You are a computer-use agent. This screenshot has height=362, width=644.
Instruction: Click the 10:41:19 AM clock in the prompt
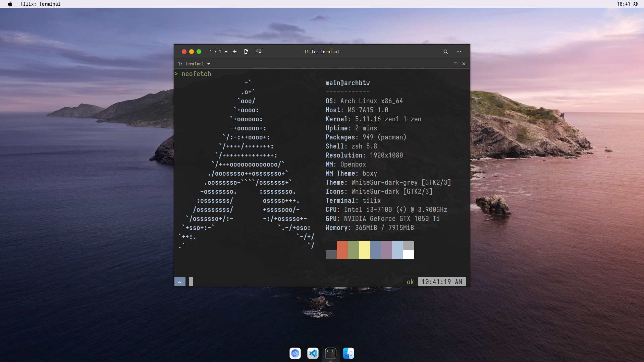click(442, 282)
